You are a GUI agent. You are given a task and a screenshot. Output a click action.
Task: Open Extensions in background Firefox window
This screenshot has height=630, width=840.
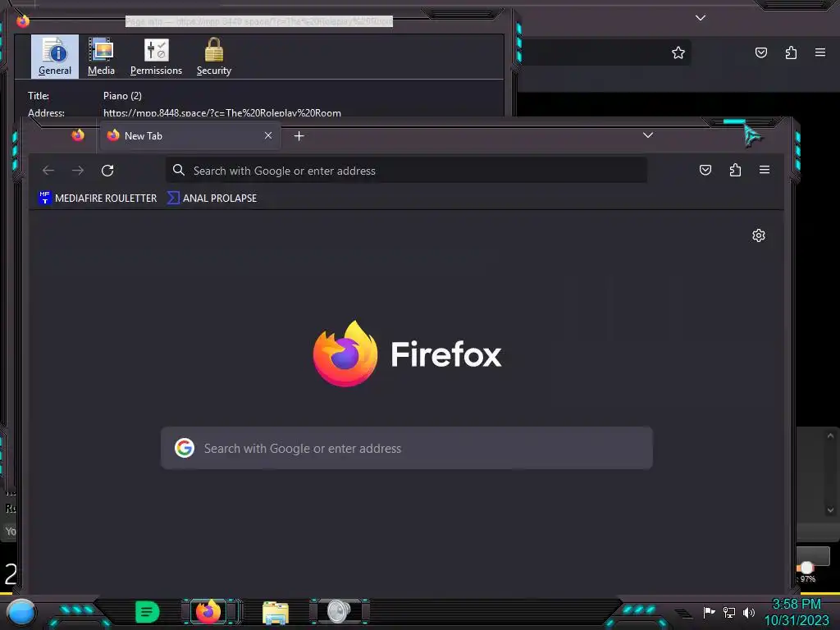click(x=791, y=52)
